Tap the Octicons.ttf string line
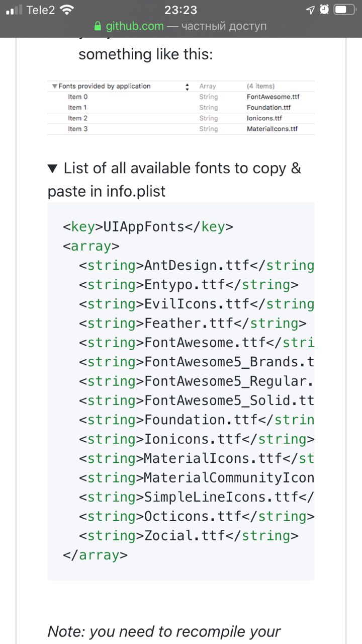The height and width of the screenshot is (644, 362). tap(197, 516)
